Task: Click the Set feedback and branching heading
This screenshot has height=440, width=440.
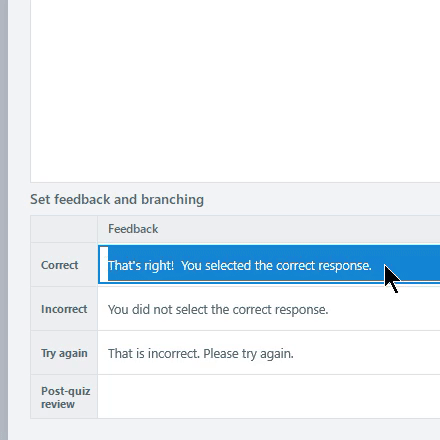Action: 117,199
